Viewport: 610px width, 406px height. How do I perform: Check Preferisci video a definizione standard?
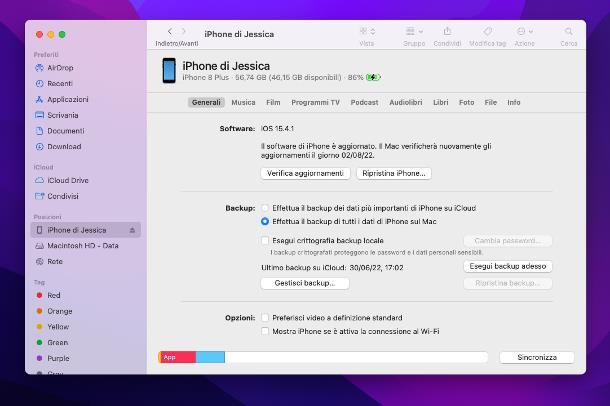[265, 318]
